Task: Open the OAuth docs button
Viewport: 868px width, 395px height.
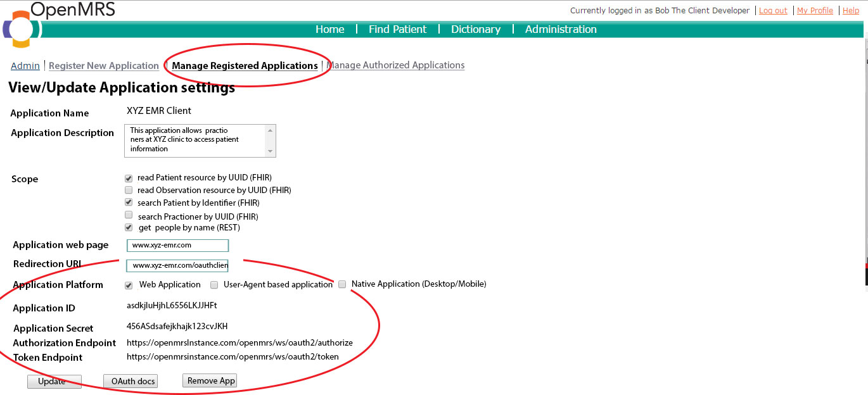Action: tap(131, 382)
